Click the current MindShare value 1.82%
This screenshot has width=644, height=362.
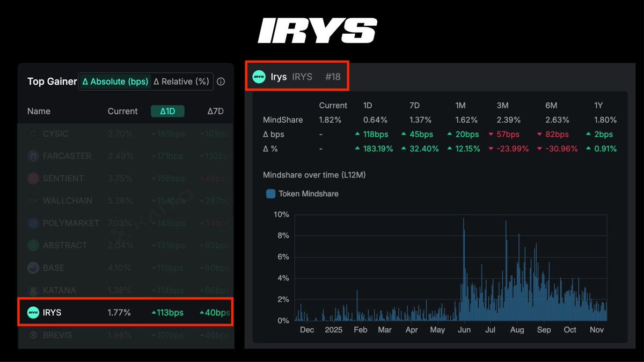[x=331, y=120]
